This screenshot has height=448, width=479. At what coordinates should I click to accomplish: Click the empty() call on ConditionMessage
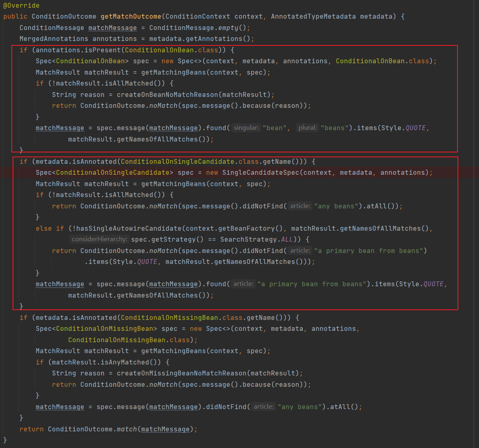tap(232, 28)
